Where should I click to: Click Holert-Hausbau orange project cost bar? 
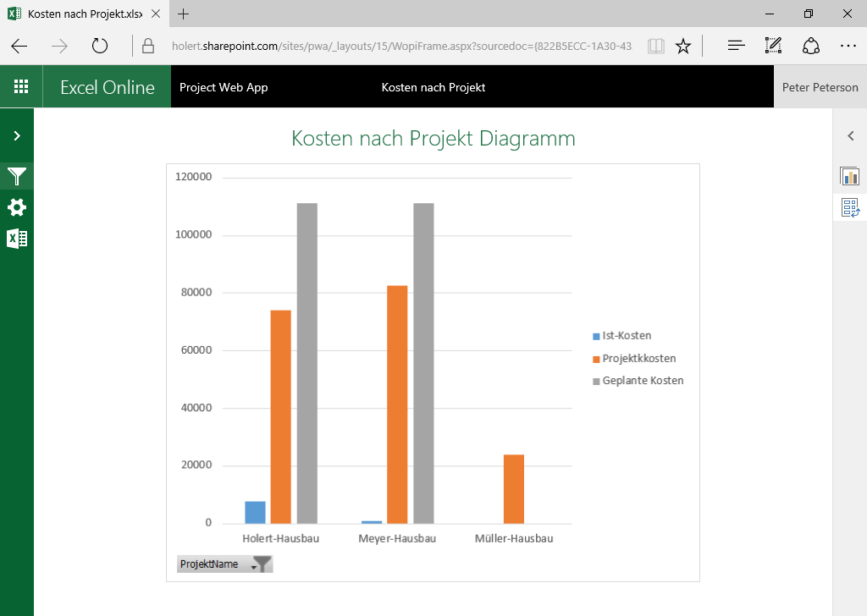point(281,416)
